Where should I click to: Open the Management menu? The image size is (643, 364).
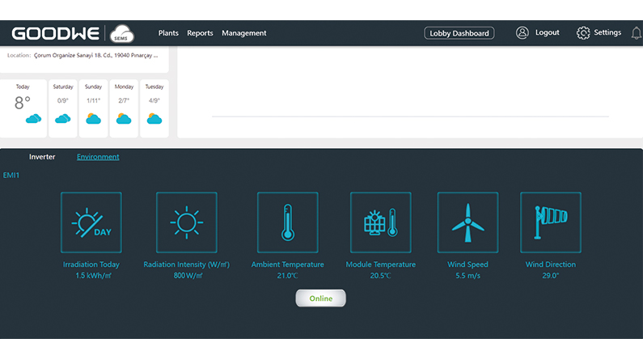244,33
